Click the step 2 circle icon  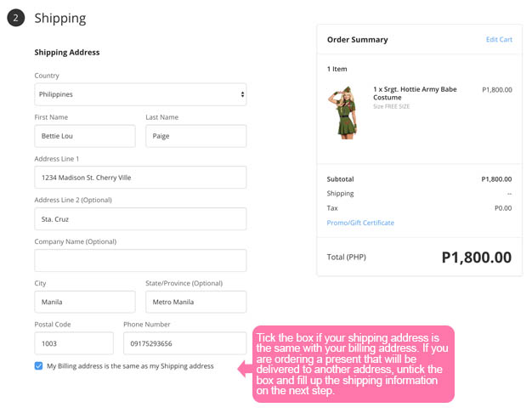pyautogui.click(x=15, y=18)
